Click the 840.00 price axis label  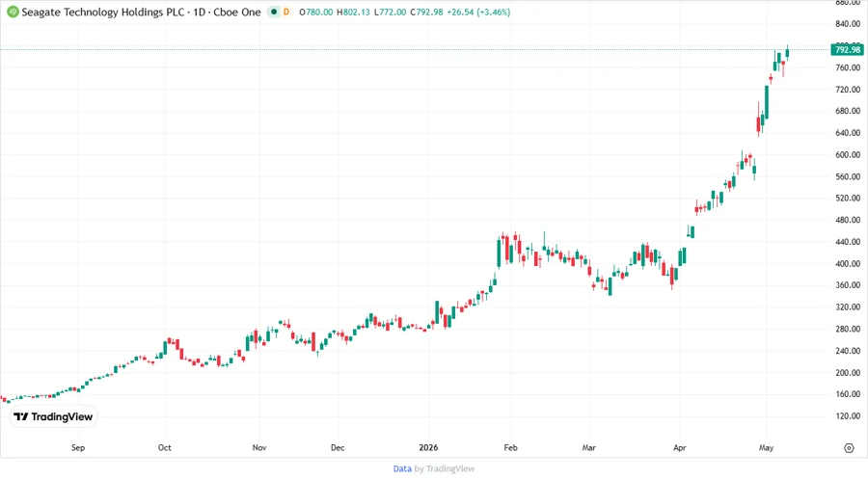[x=848, y=24]
